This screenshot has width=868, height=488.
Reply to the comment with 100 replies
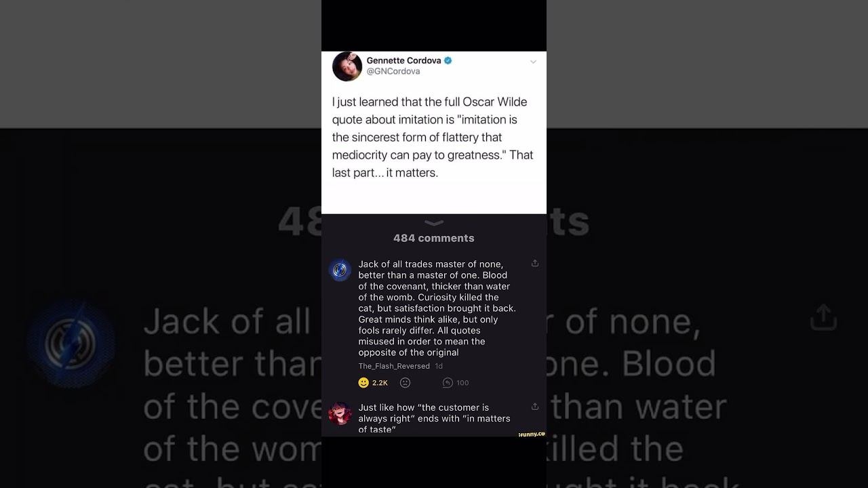tap(448, 383)
